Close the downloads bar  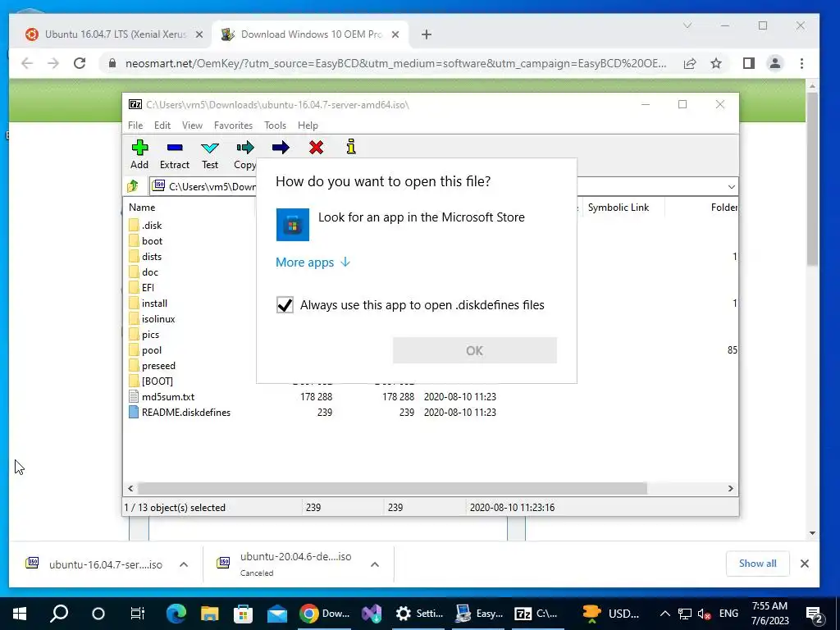coord(804,564)
